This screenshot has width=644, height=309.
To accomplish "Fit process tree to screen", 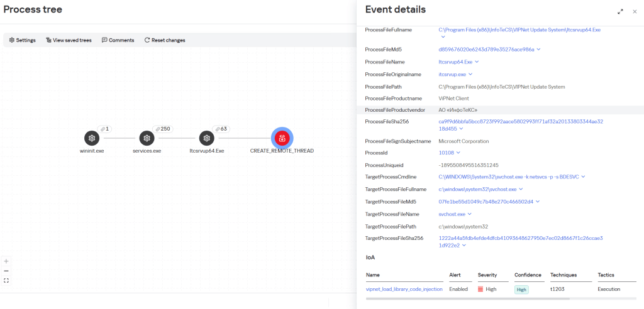I will click(x=6, y=281).
